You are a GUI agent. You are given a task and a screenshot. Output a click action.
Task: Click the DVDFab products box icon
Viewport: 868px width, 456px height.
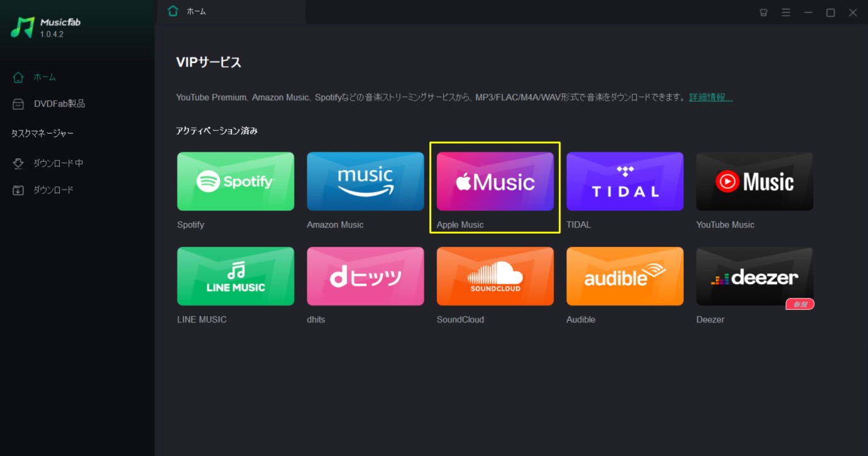point(18,104)
